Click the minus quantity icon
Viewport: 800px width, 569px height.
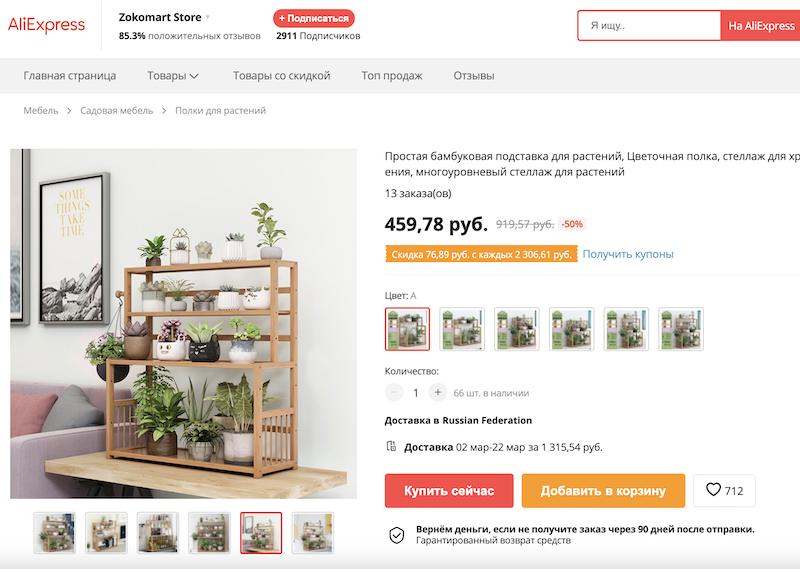click(x=394, y=393)
